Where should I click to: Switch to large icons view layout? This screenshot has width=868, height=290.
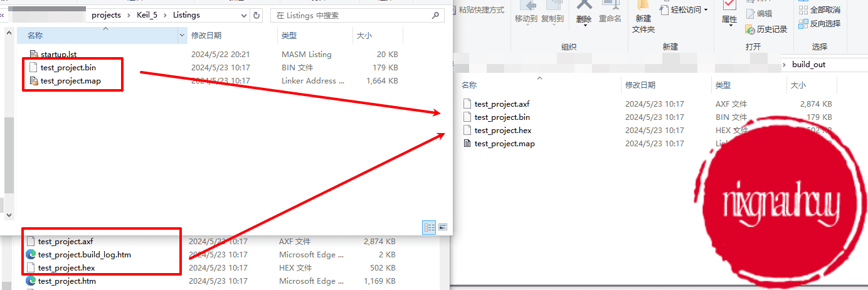(443, 227)
